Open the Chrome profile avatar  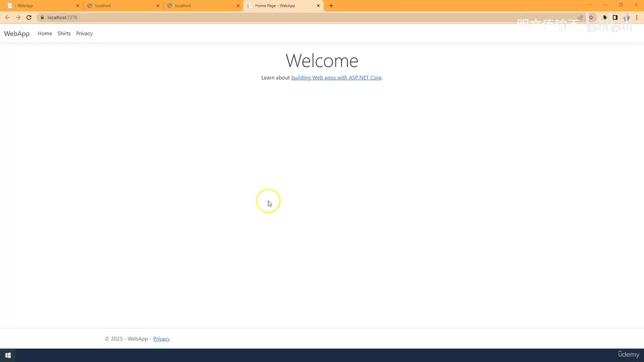coord(626,18)
